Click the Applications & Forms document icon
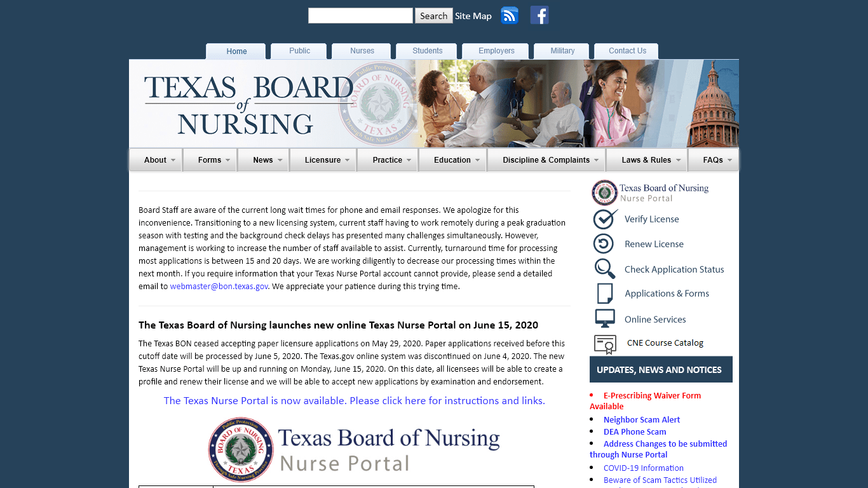Viewport: 868px width, 488px height. (605, 294)
